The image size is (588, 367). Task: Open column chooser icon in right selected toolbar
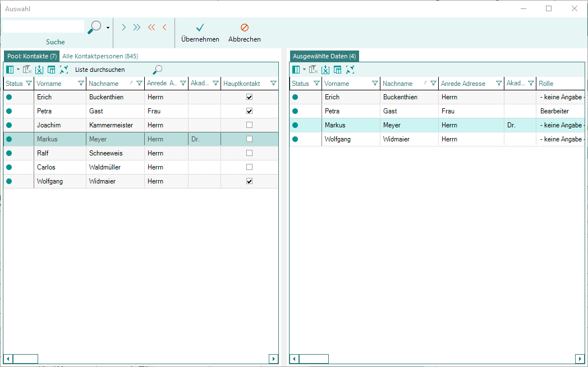[x=296, y=70]
